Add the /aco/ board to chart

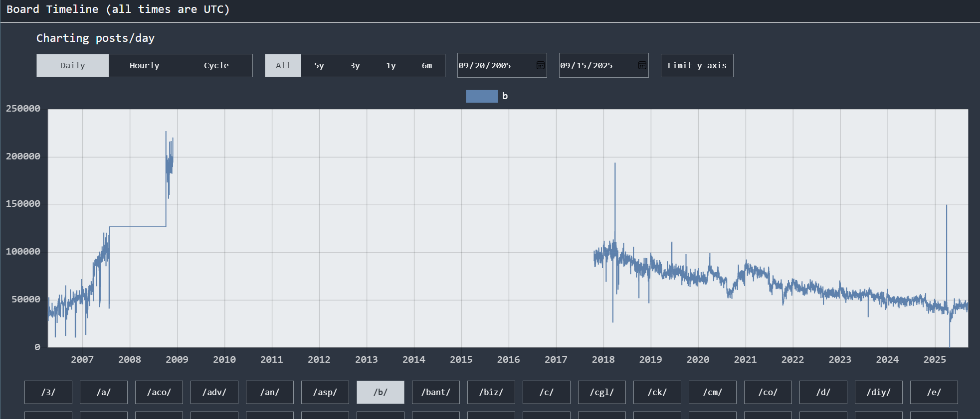click(x=159, y=392)
